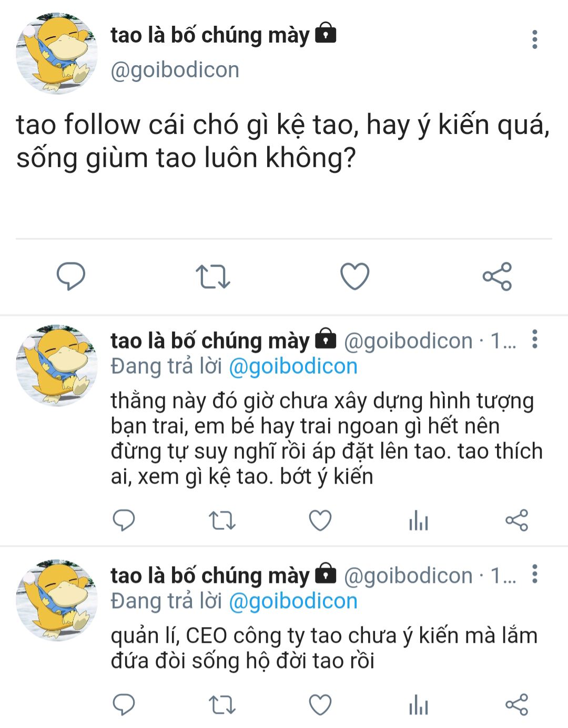The height and width of the screenshot is (728, 568).
Task: Share the 'quản lí, CEO' tweet
Action: (x=516, y=705)
